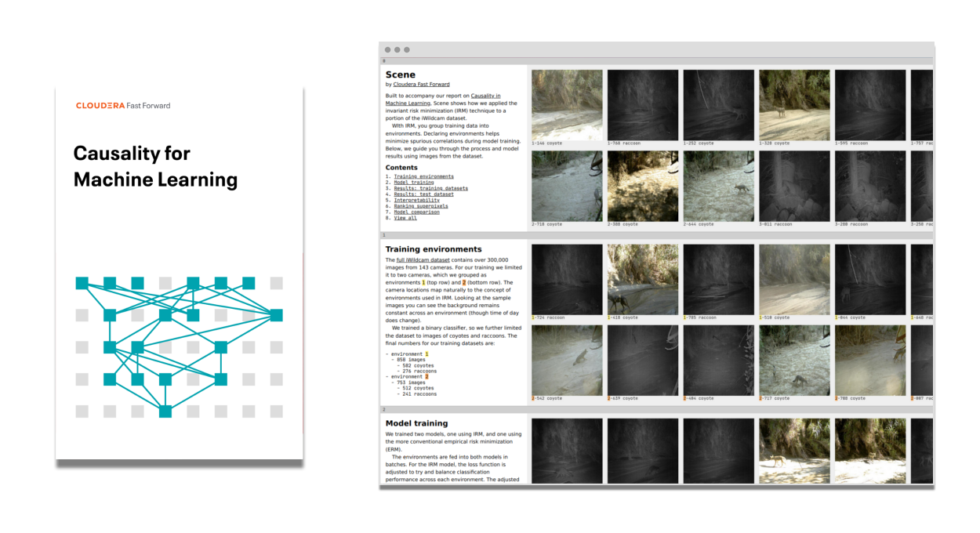Click the View all contents link
980x533 pixels.
(405, 218)
